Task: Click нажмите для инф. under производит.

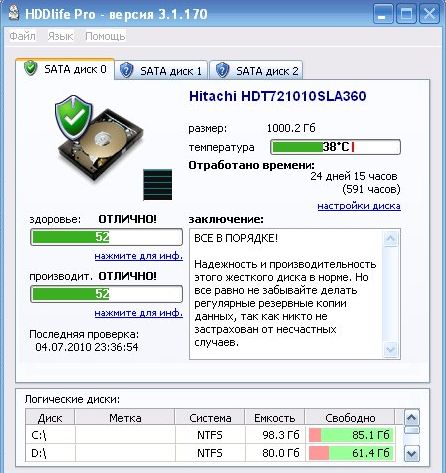Action: (x=139, y=313)
